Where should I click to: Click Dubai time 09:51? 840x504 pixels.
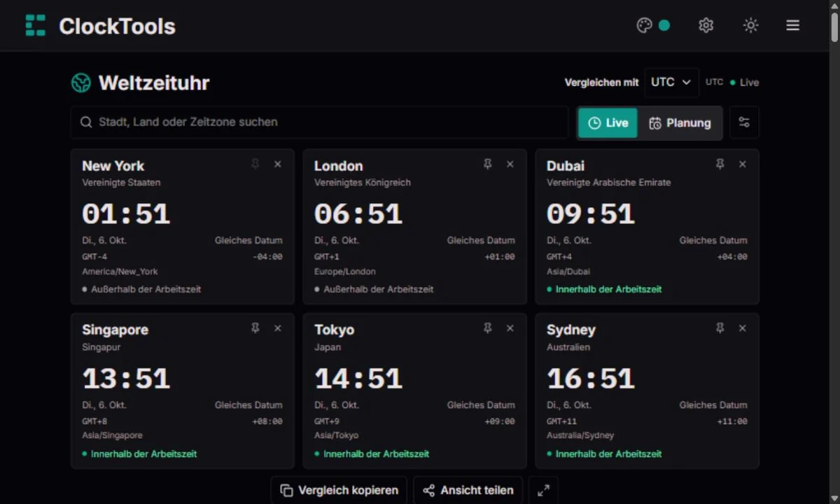tap(591, 213)
